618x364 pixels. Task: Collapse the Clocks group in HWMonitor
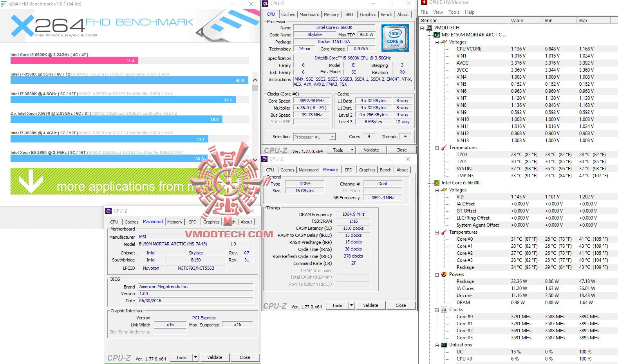tap(437, 310)
